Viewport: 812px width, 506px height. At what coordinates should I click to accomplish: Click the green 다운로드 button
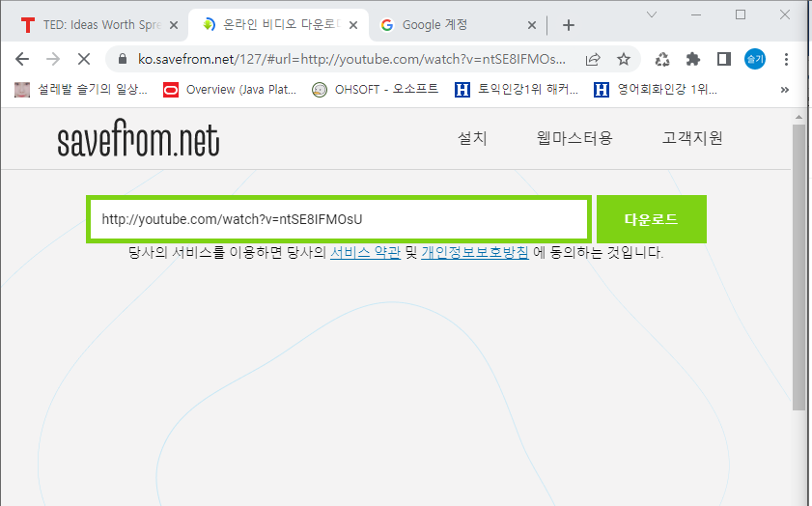click(652, 219)
